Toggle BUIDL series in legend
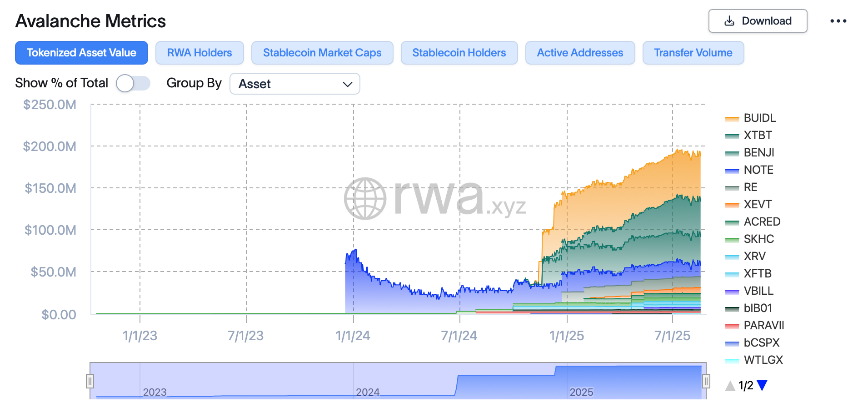This screenshot has width=868, height=408. coord(750,118)
